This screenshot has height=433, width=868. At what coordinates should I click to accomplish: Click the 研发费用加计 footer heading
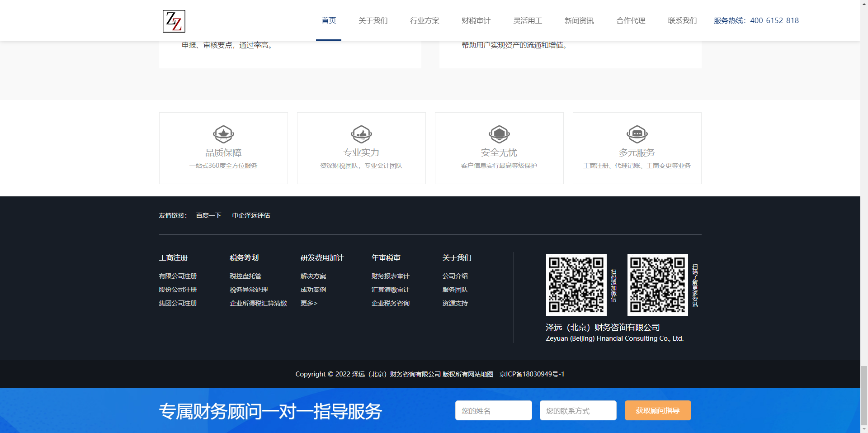click(x=322, y=258)
